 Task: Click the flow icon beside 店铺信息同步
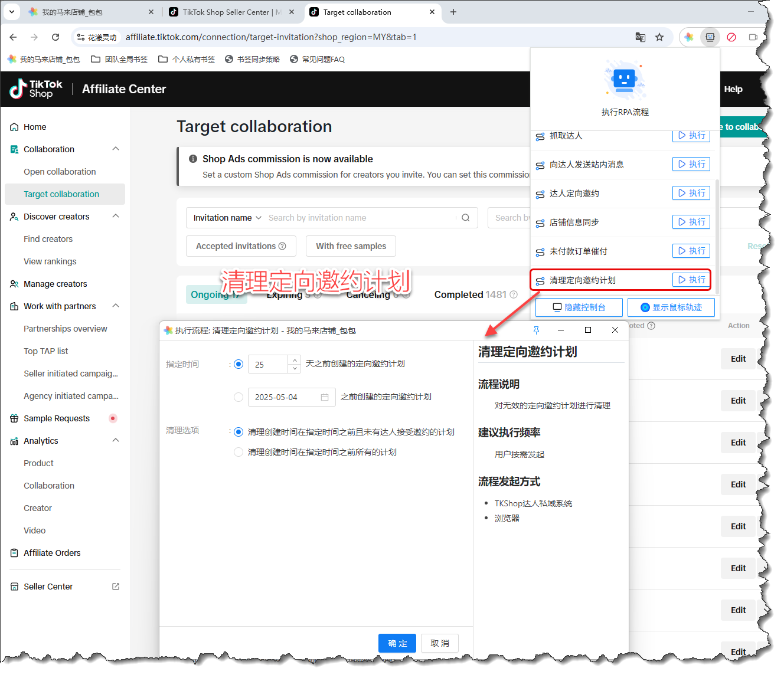[540, 223]
